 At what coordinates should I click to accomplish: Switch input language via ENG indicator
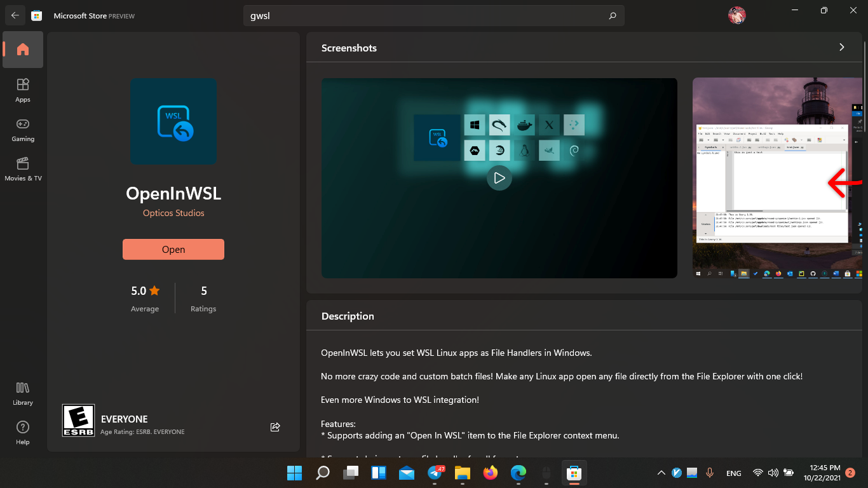[734, 473]
